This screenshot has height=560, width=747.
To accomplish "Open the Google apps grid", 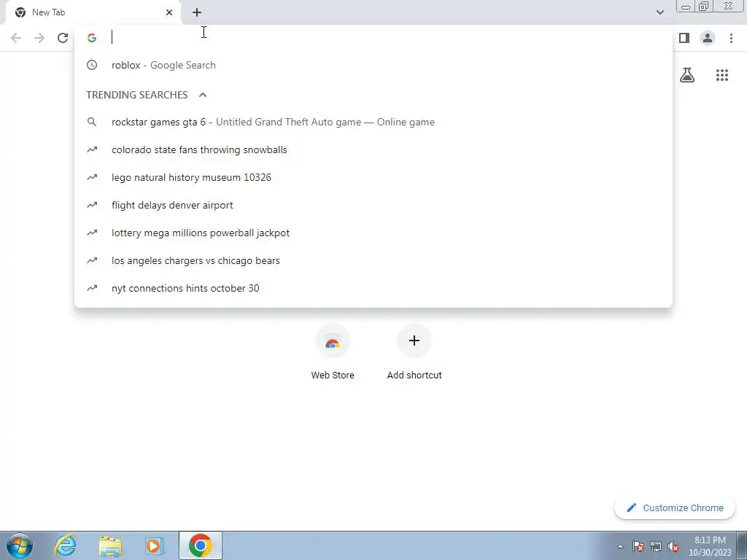I will (722, 75).
